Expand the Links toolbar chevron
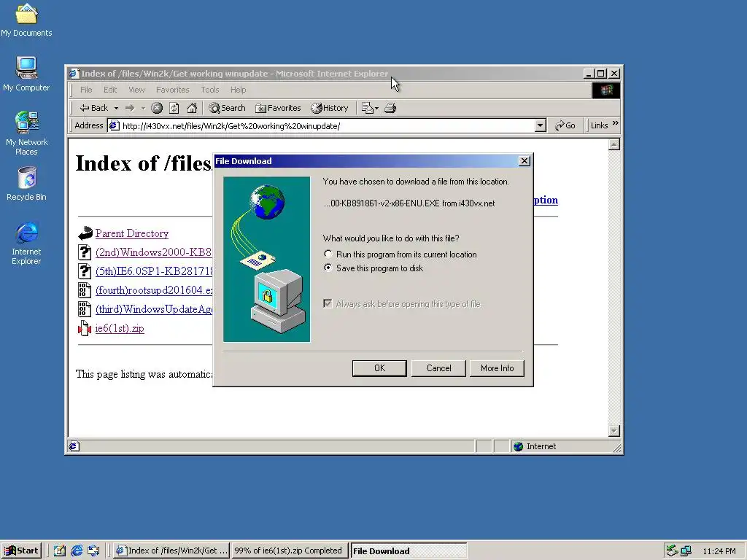 [x=615, y=123]
